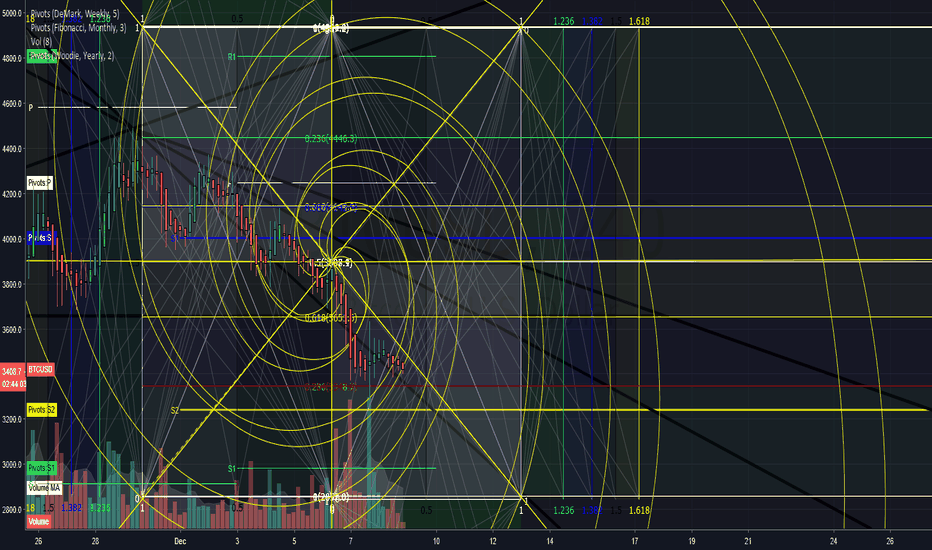This screenshot has height=550, width=932.
Task: Click the green 0.236(4446.3) Fibonacci level label
Action: click(331, 139)
